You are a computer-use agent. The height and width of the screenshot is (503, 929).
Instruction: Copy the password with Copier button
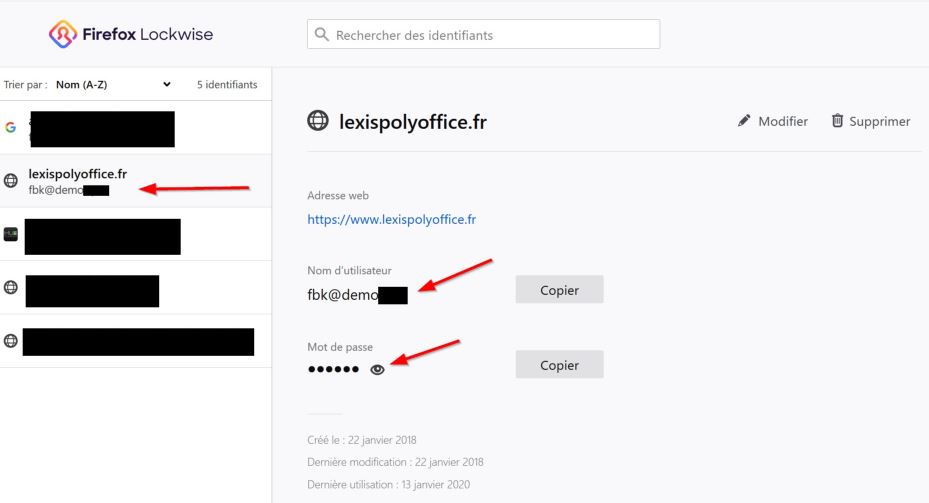[559, 364]
